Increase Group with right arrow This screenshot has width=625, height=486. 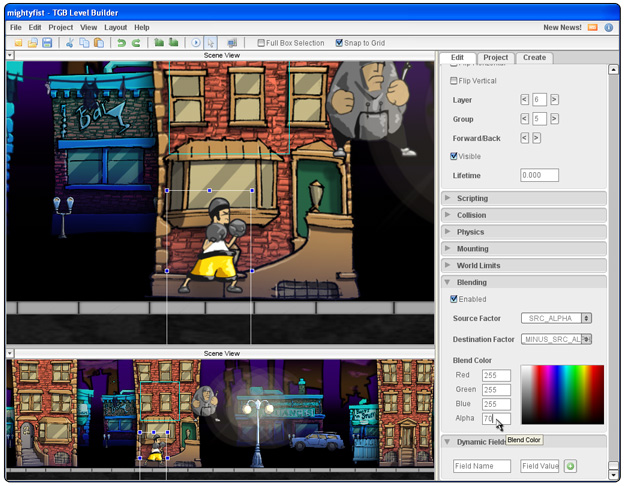(554, 118)
